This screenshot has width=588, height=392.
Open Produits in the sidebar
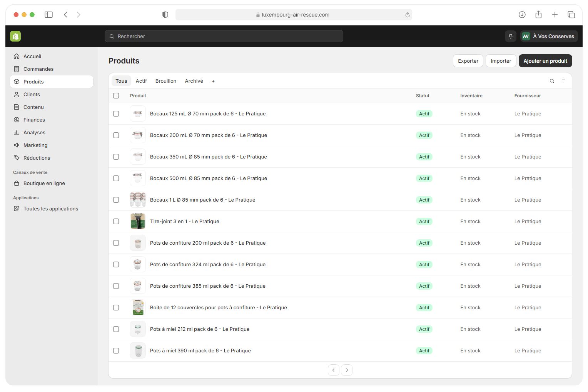52,82
